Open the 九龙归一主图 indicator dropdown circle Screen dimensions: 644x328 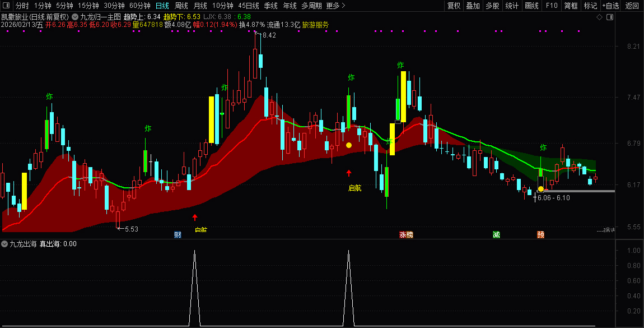click(x=74, y=17)
